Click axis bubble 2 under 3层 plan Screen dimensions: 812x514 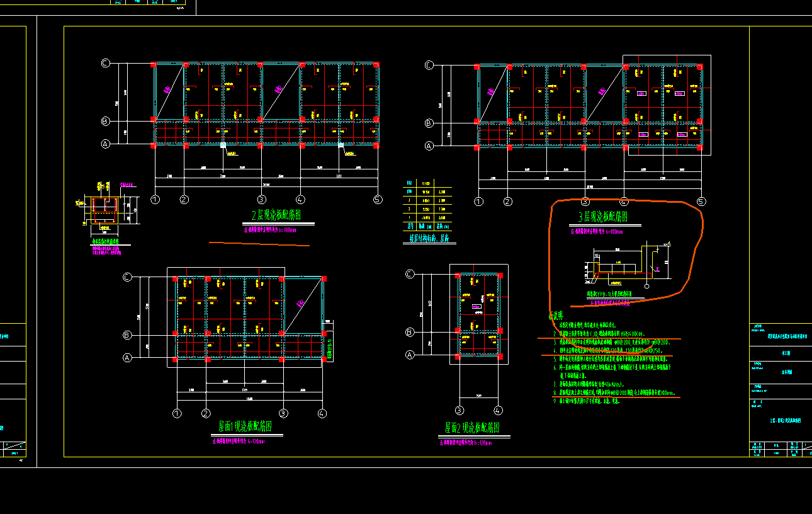coord(507,202)
